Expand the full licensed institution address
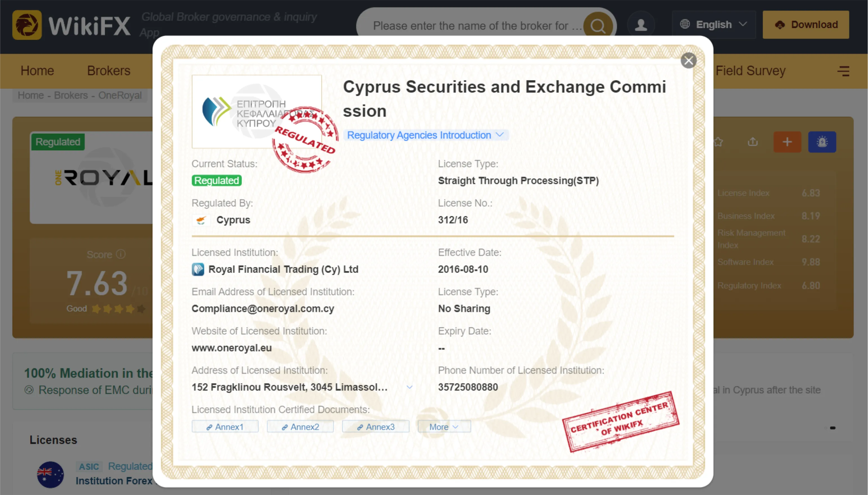 point(409,387)
